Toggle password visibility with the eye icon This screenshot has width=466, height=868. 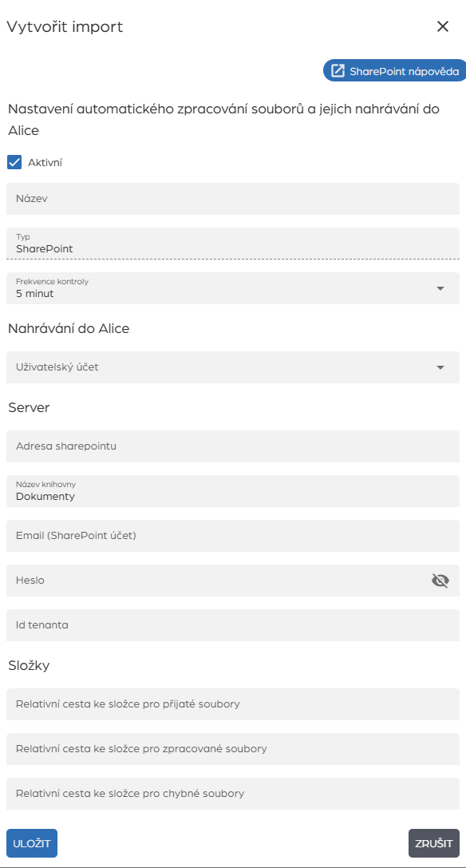440,581
